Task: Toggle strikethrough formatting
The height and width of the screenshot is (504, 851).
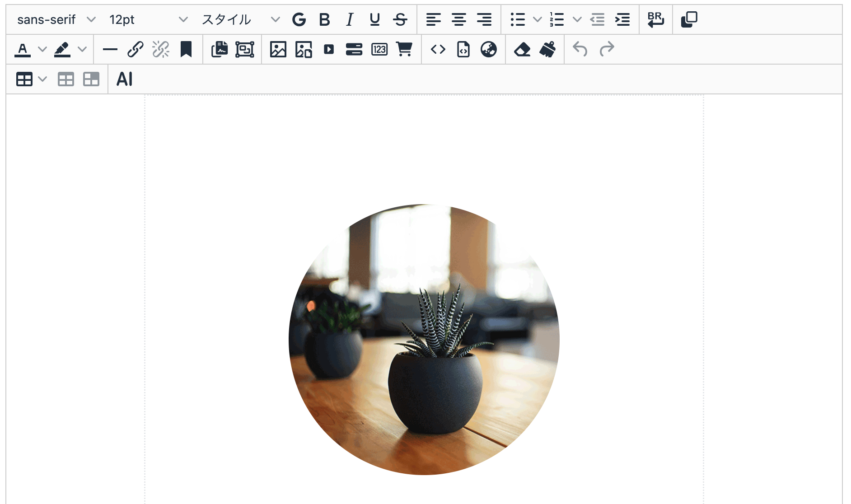Action: pyautogui.click(x=400, y=19)
